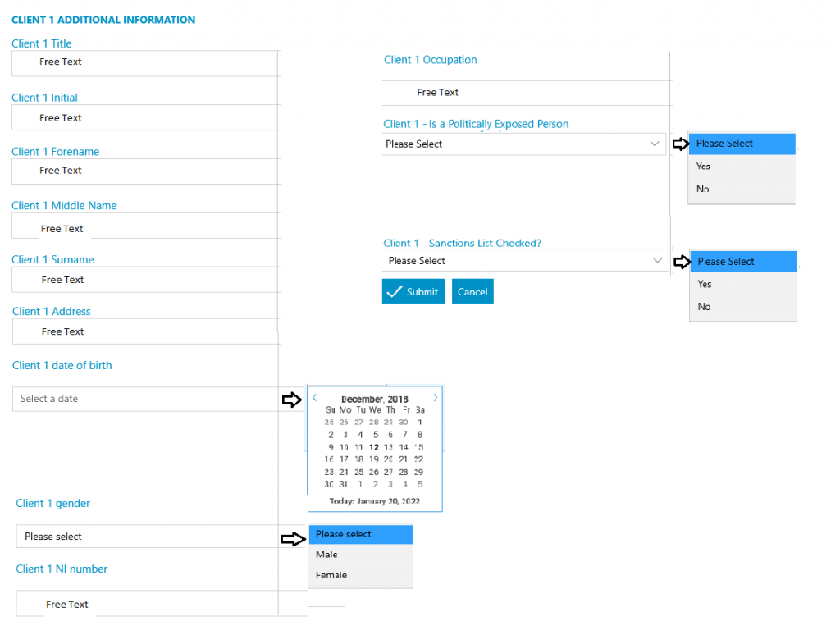This screenshot has width=840, height=626.
Task: Open the Client 1 gender dropdown
Action: pos(147,537)
